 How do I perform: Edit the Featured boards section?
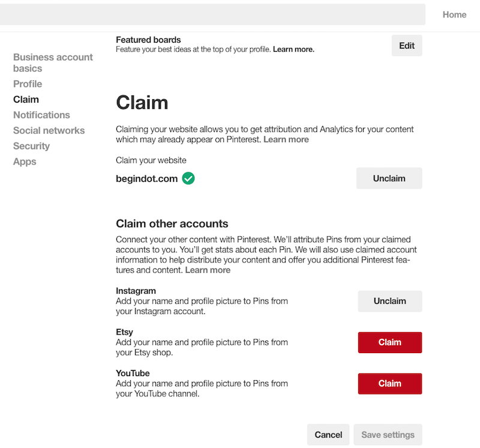(x=407, y=46)
